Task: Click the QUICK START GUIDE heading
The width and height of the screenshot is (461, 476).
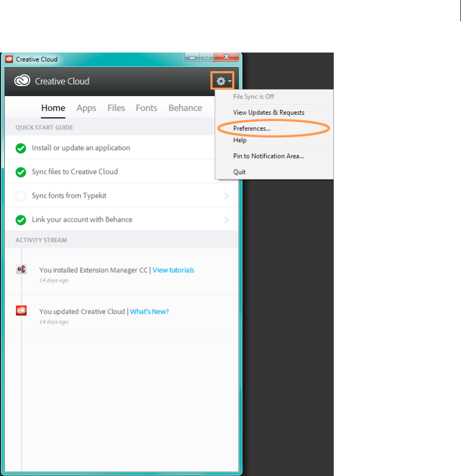Action: (45, 127)
